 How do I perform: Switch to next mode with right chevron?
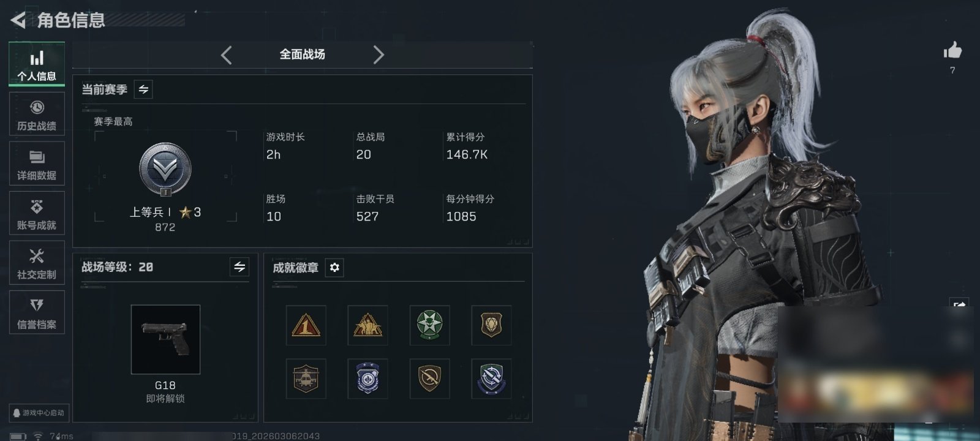click(379, 55)
